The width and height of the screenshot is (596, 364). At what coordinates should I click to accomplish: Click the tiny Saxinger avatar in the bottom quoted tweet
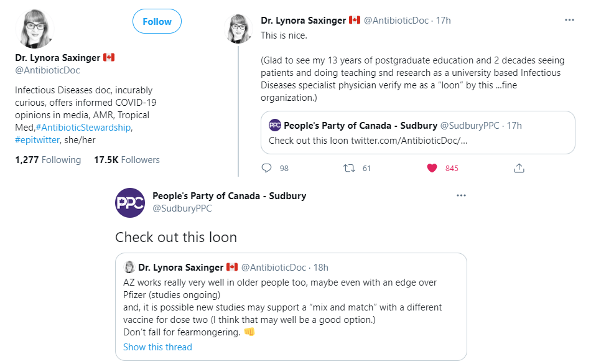pos(130,268)
